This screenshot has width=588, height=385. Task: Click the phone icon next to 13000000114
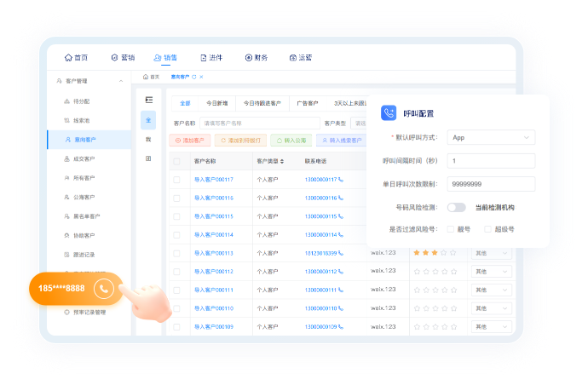click(x=341, y=235)
